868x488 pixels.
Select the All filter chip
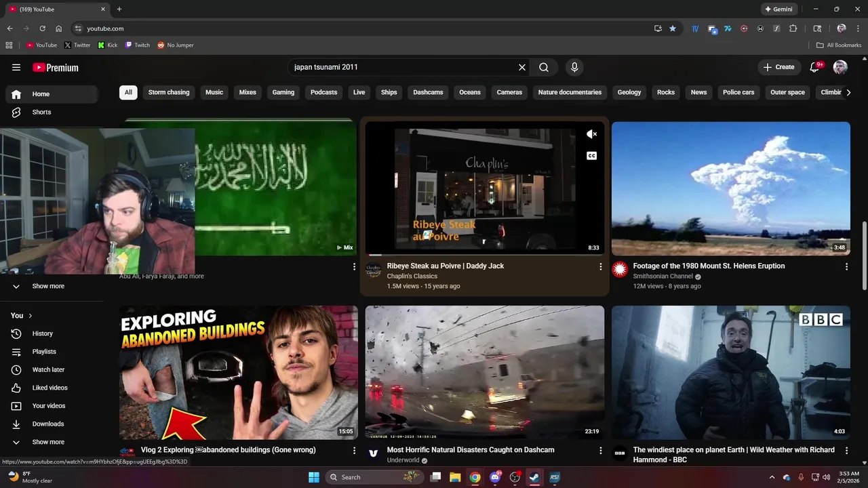tap(128, 92)
